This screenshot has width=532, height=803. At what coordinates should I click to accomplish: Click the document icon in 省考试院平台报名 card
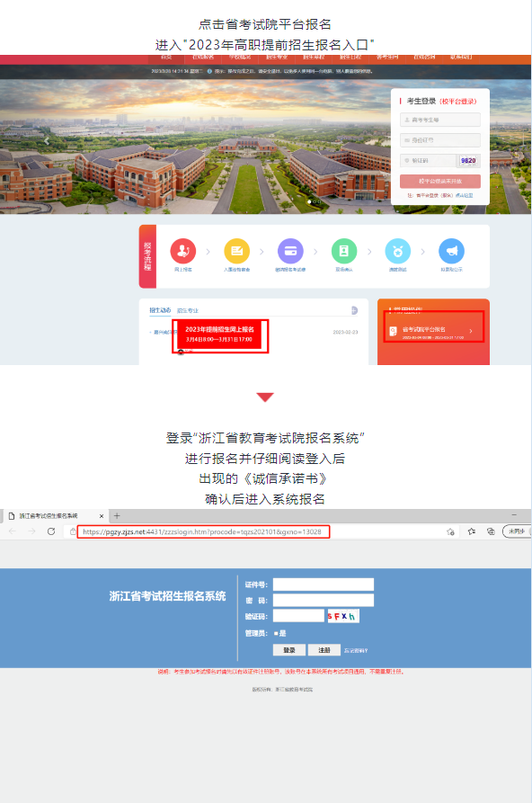pyautogui.click(x=394, y=331)
